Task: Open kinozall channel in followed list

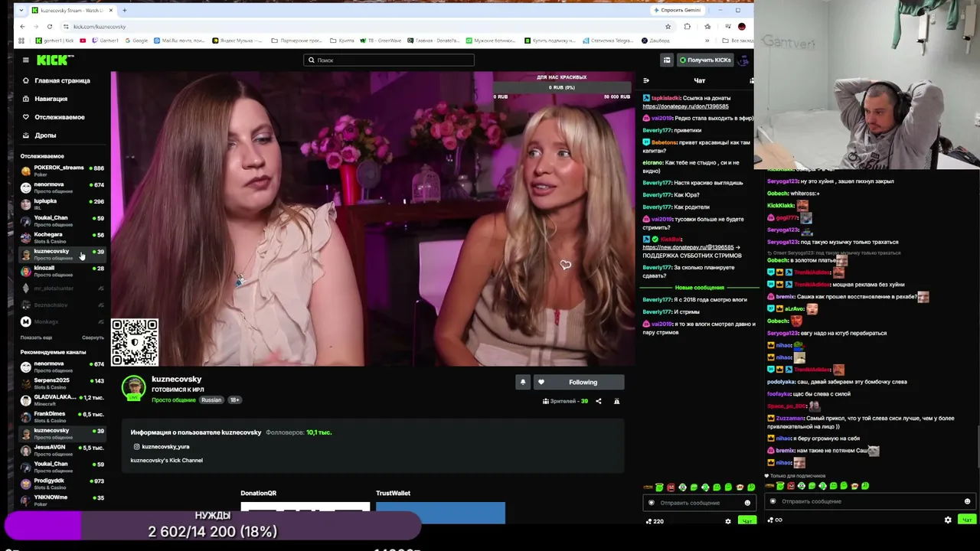Action: coord(62,271)
